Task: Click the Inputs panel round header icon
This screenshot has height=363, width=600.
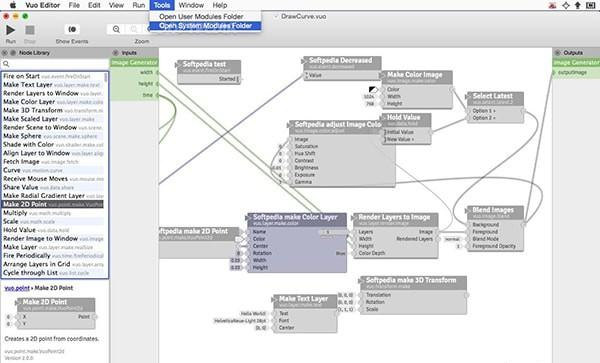Action: point(115,53)
